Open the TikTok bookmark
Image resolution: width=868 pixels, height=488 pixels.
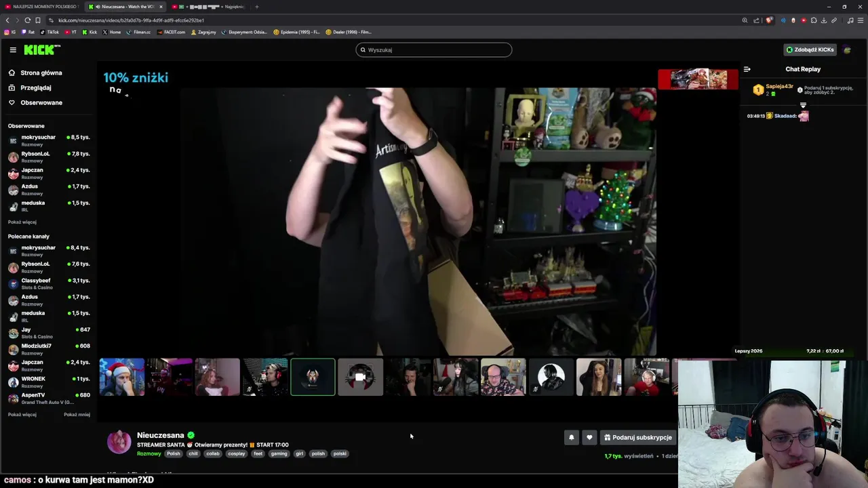[50, 32]
